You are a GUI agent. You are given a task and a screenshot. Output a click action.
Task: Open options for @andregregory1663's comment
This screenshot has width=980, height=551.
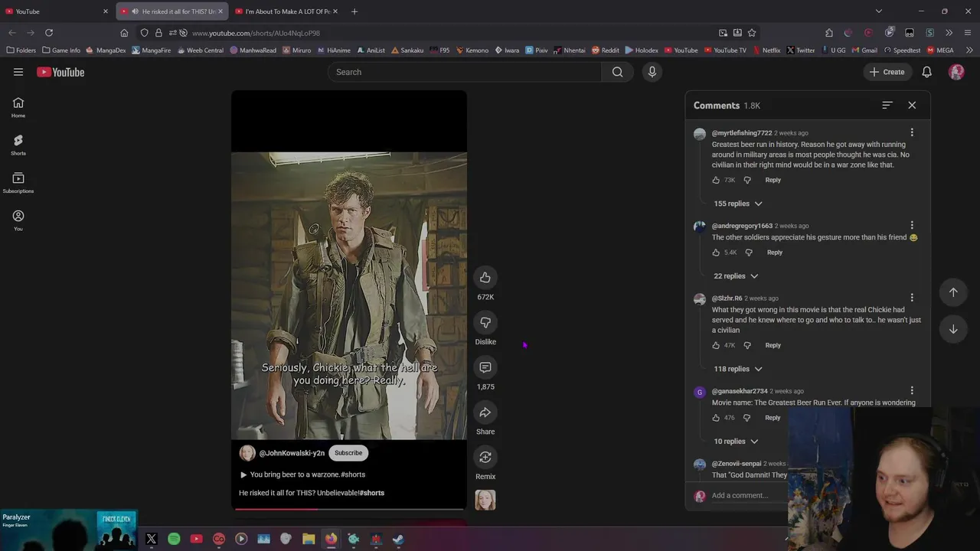point(912,225)
